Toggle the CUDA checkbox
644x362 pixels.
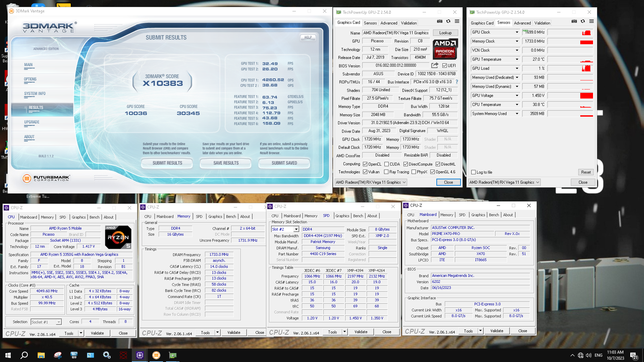(387, 164)
